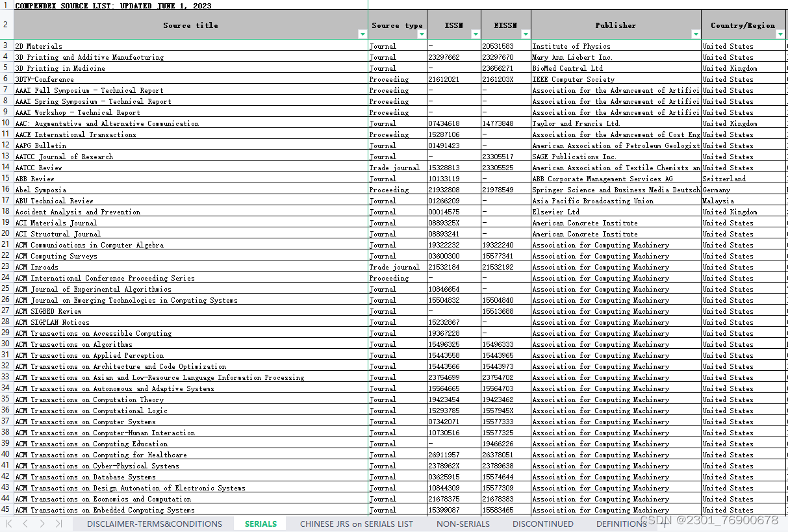The image size is (788, 532).
Task: Go to previous sheet navigation arrow
Action: pos(25,524)
